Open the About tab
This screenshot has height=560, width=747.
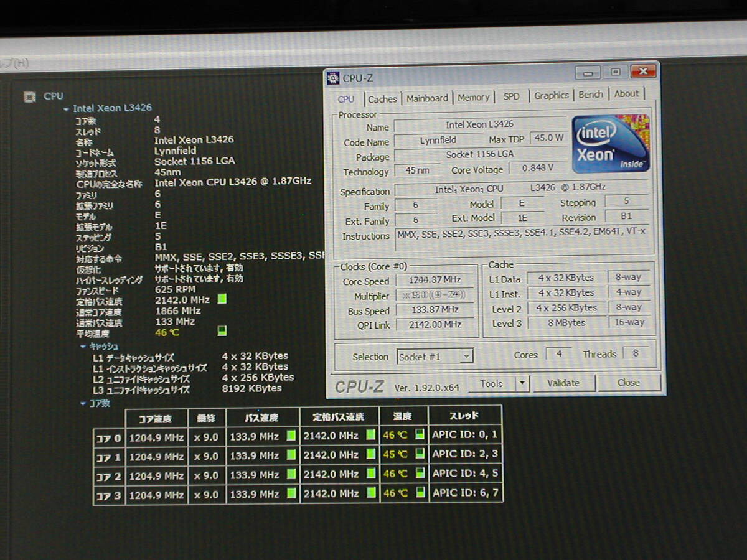coord(626,94)
